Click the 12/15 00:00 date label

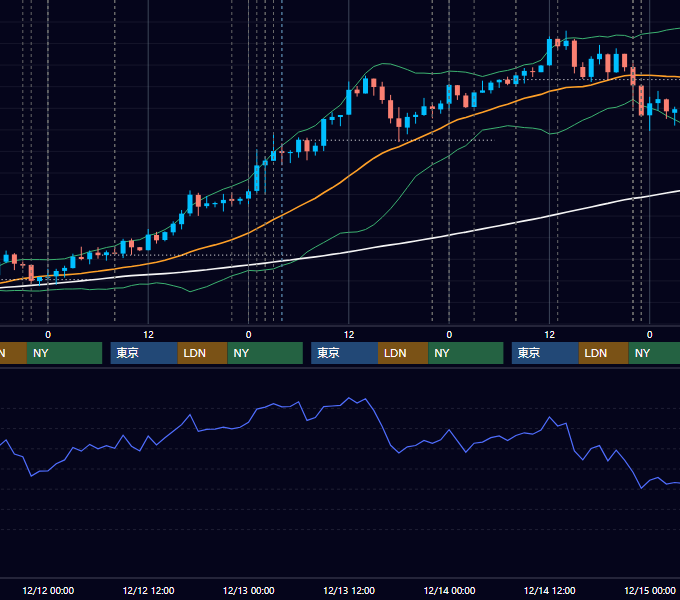650,590
